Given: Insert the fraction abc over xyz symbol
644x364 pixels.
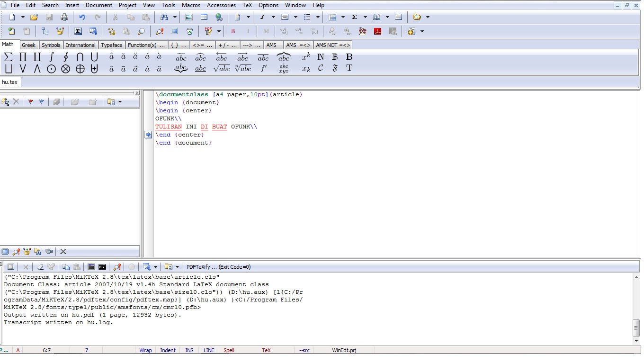Looking at the screenshot, I should [284, 68].
